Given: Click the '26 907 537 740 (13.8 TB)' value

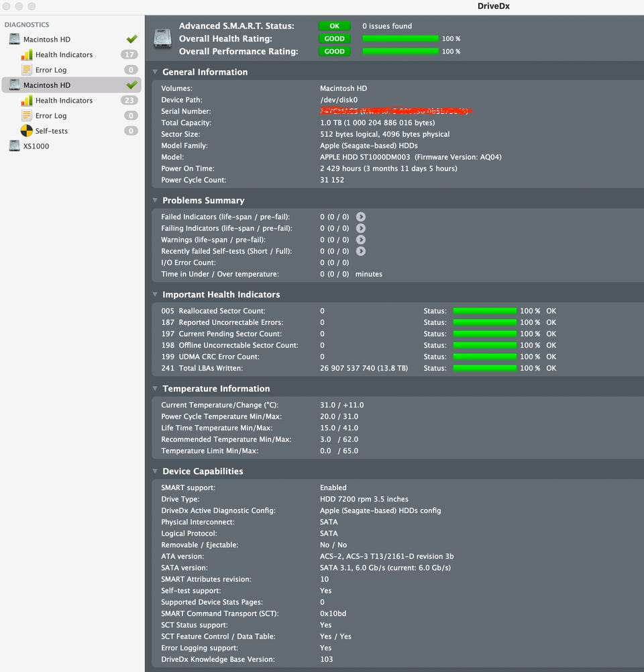Looking at the screenshot, I should 364,368.
